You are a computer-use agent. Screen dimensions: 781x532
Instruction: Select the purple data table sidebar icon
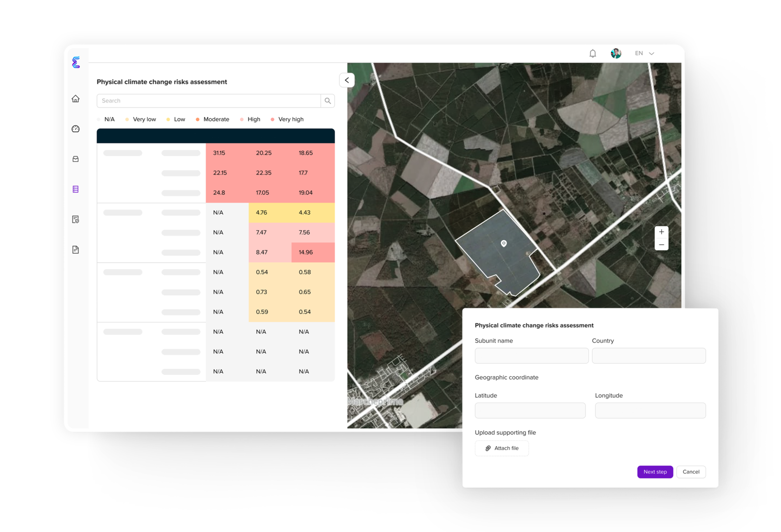click(x=76, y=189)
